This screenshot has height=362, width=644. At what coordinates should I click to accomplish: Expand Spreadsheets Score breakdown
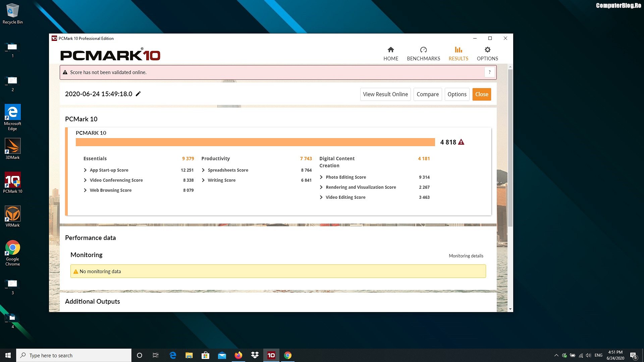tap(203, 170)
